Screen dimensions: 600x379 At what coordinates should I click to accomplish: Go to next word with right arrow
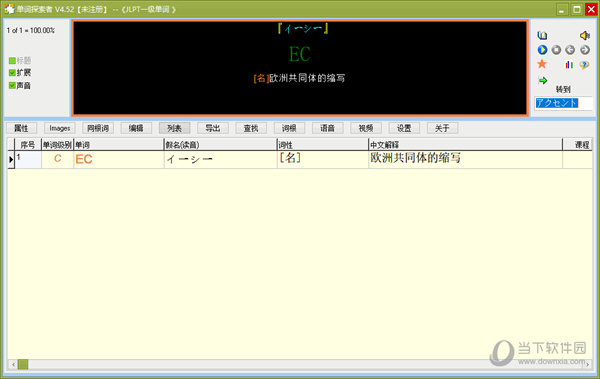(584, 50)
